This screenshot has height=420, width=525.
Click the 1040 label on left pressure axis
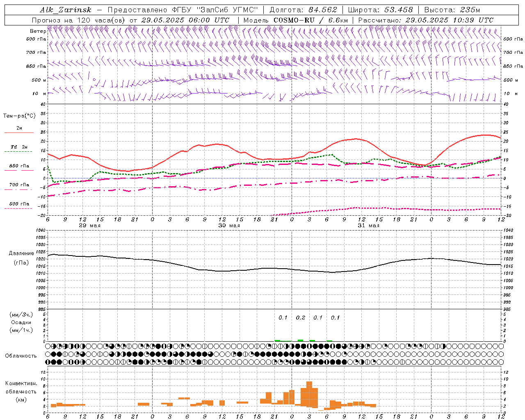tap(40, 231)
